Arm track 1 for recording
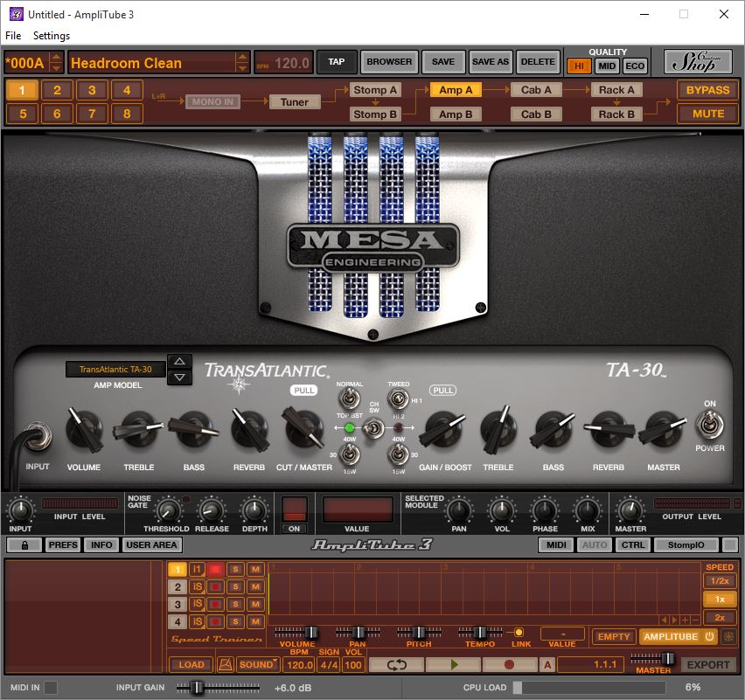 [x=215, y=569]
